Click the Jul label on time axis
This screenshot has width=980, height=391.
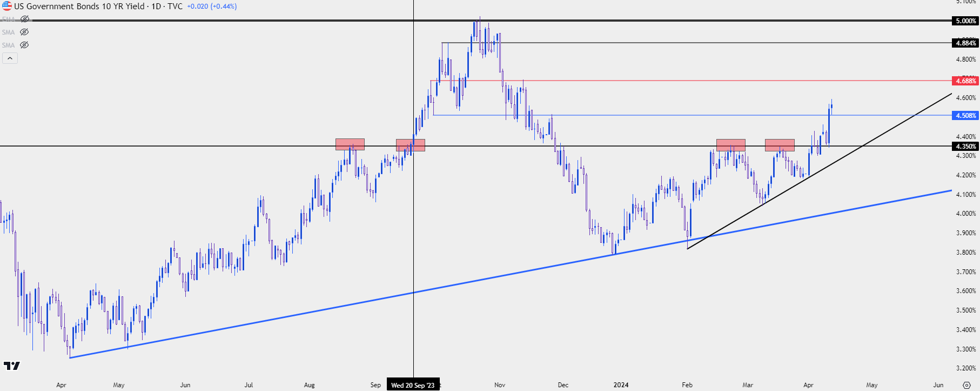249,385
